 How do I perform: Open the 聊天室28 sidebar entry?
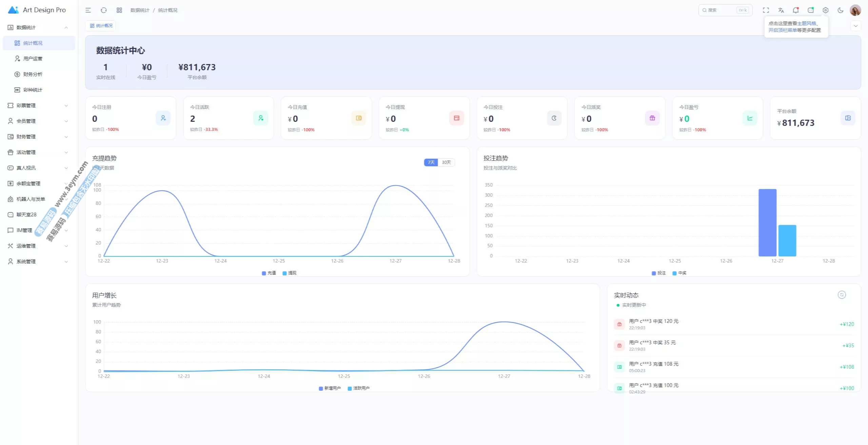[26, 215]
